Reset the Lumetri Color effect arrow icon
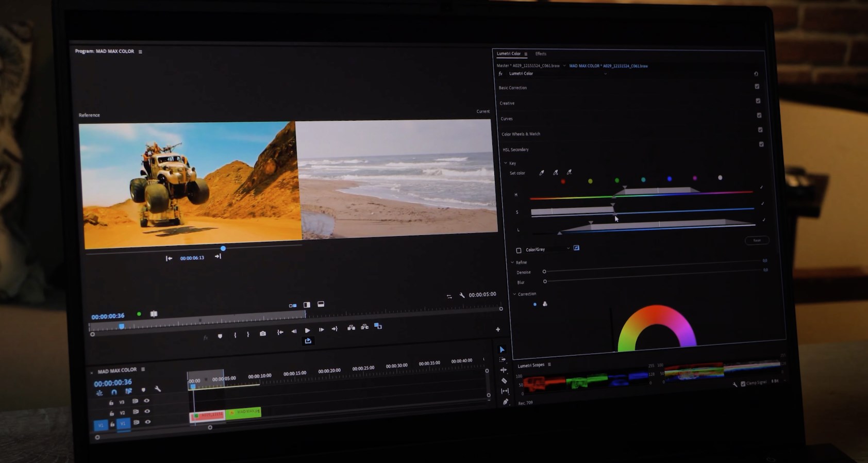The width and height of the screenshot is (868, 463). click(756, 74)
